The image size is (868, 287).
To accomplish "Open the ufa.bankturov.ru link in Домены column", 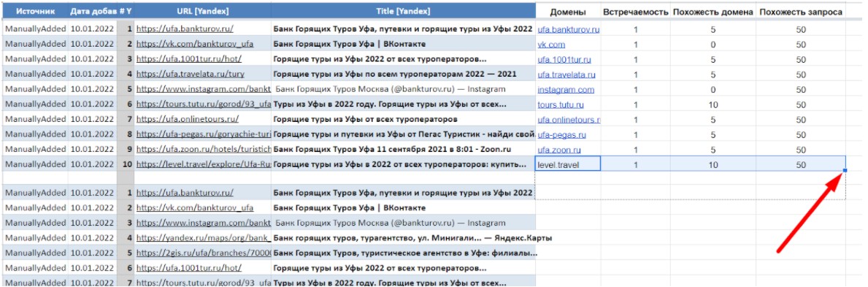I will click(x=568, y=29).
